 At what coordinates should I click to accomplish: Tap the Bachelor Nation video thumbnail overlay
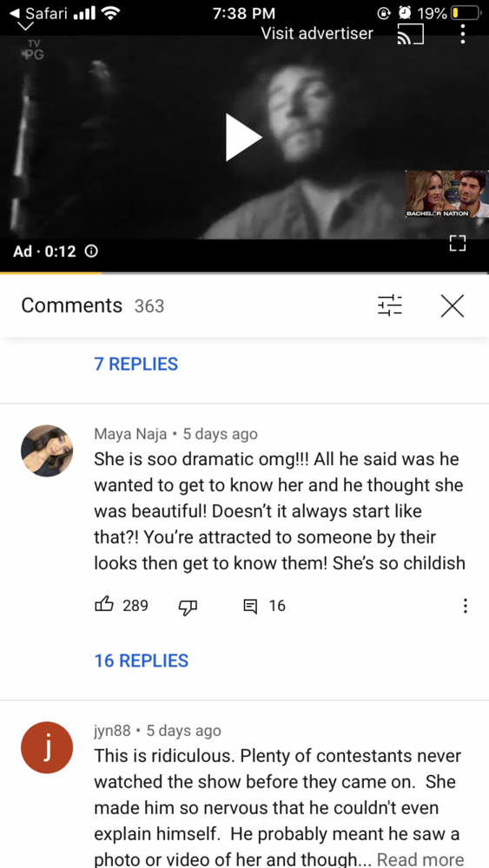[447, 194]
